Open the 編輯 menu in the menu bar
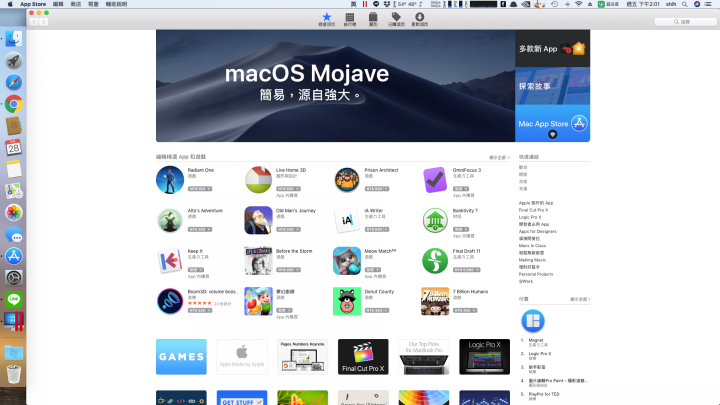Image resolution: width=720 pixels, height=405 pixels. (58, 4)
